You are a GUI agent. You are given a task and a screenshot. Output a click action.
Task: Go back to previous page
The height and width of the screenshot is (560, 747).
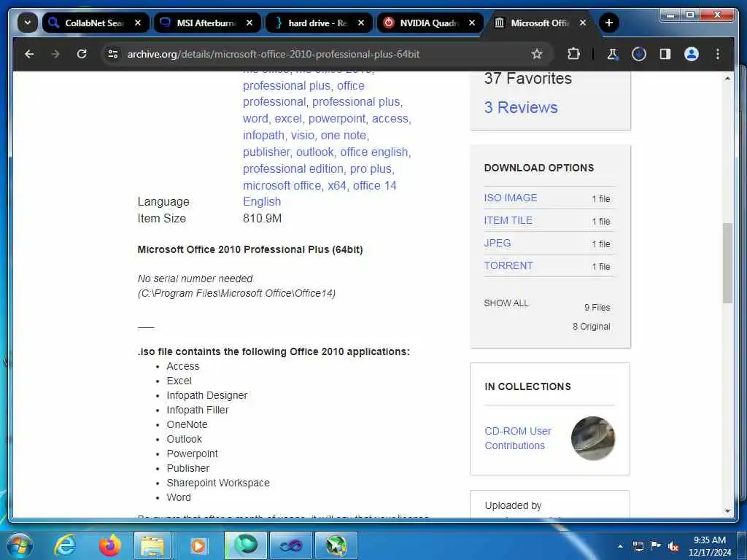coord(29,54)
